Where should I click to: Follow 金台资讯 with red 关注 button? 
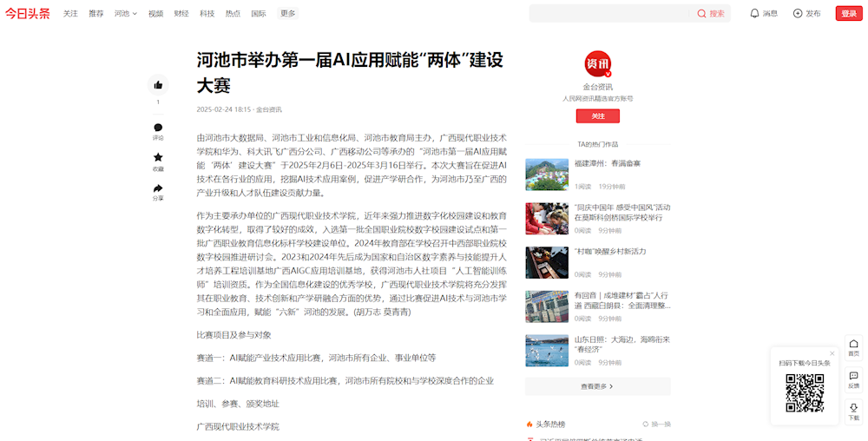tap(597, 115)
